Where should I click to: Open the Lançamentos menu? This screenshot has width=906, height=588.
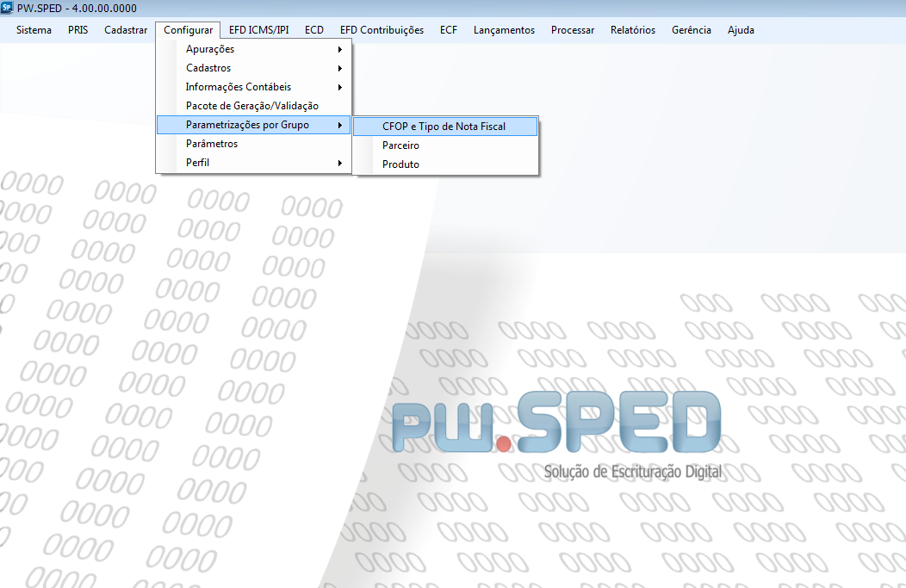coord(504,30)
